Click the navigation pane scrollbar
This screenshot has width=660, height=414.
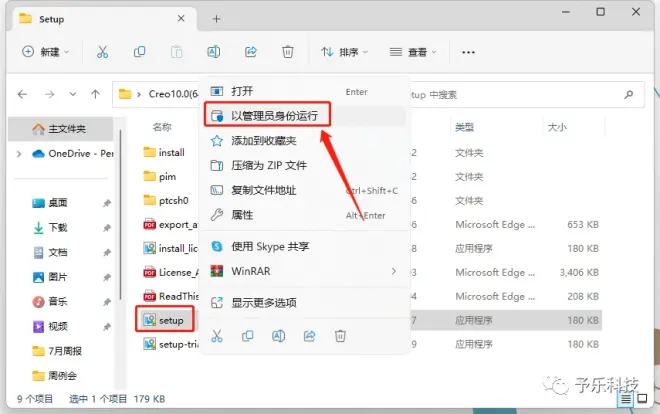120,215
